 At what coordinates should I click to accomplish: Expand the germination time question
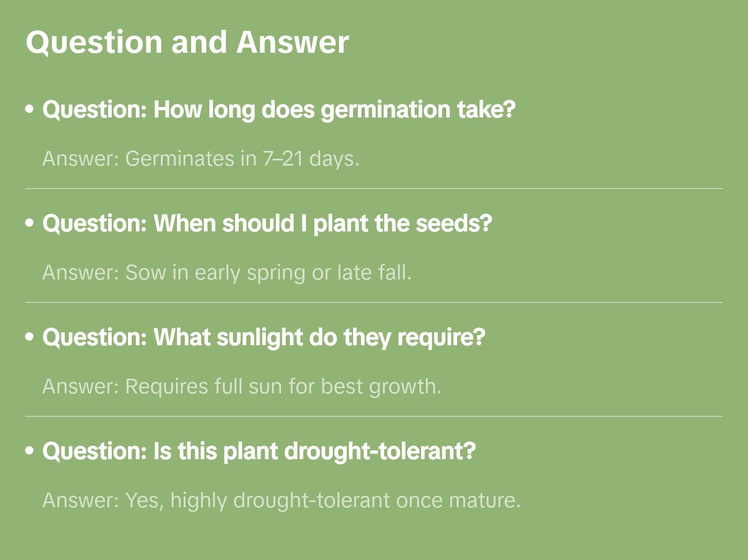279,110
